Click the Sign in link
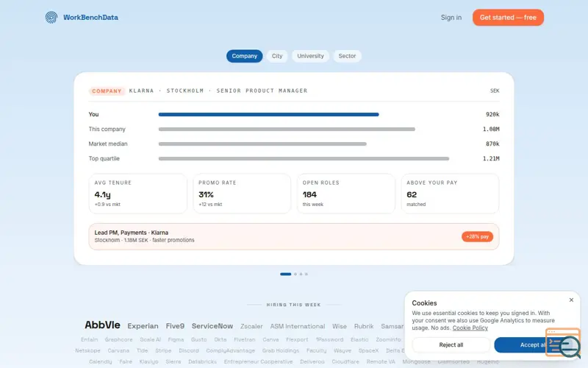The image size is (588, 368). click(x=451, y=17)
